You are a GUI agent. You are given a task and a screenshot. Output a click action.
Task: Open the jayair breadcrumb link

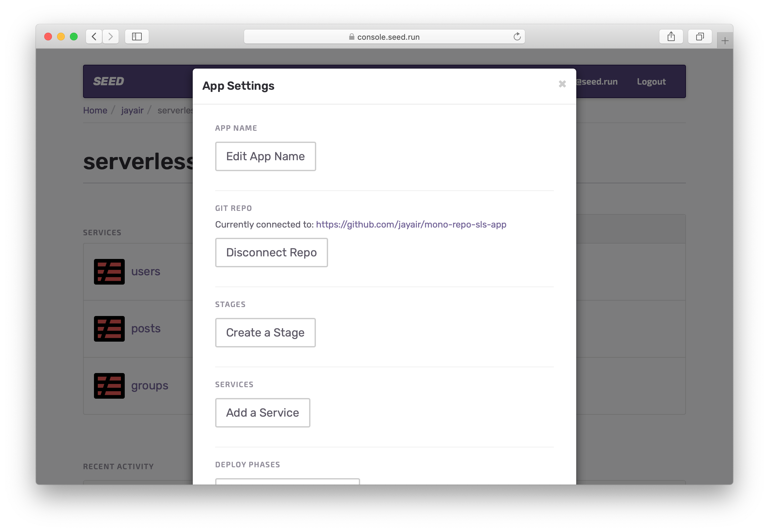point(132,110)
